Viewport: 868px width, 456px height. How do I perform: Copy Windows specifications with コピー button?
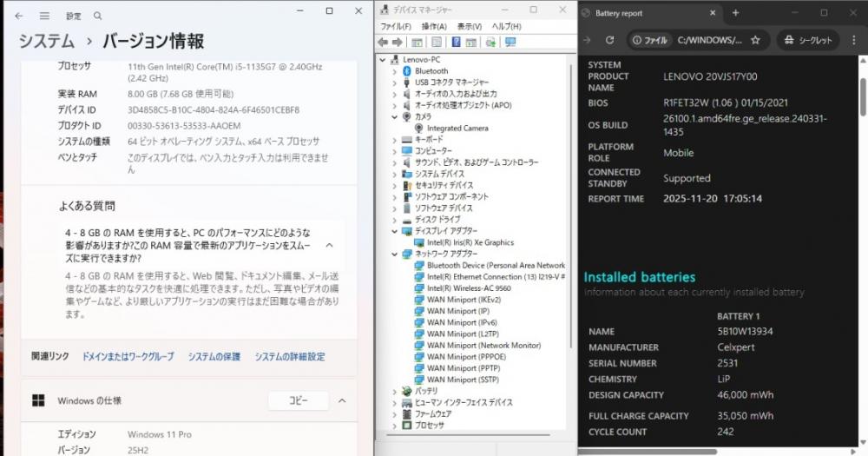[299, 400]
